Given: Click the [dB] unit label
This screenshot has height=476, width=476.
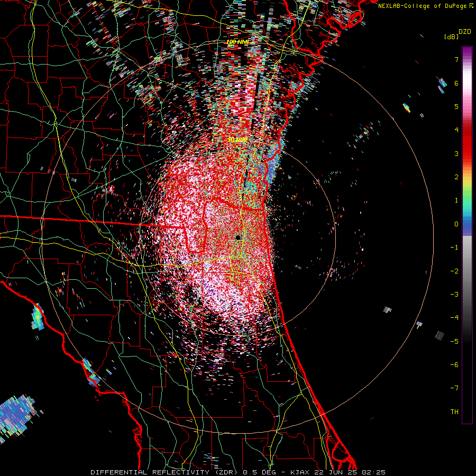Looking at the screenshot, I should point(452,36).
